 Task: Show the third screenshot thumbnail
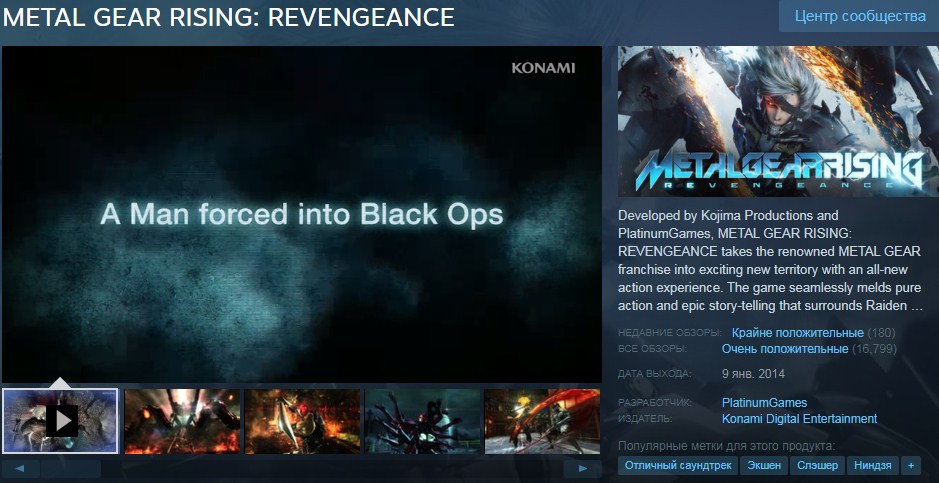pyautogui.click(x=302, y=421)
